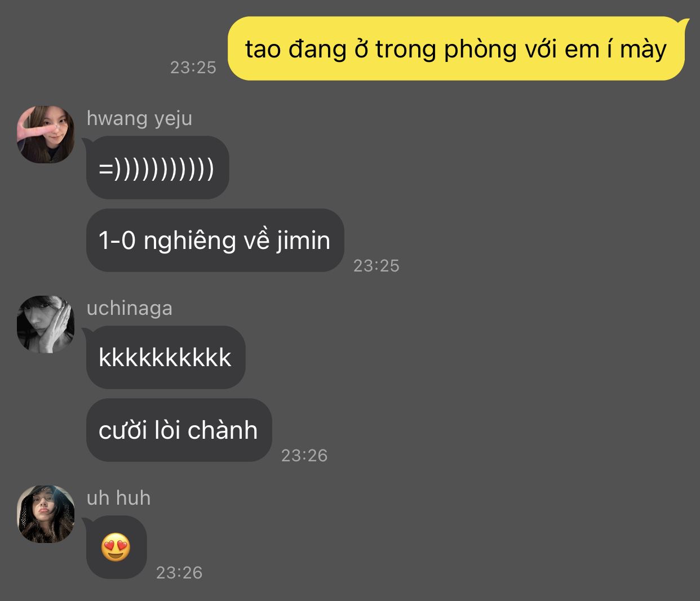Viewport: 700px width, 601px height.
Task: Tap the '1-0 nghiêng về jimin' message
Action: [x=215, y=241]
